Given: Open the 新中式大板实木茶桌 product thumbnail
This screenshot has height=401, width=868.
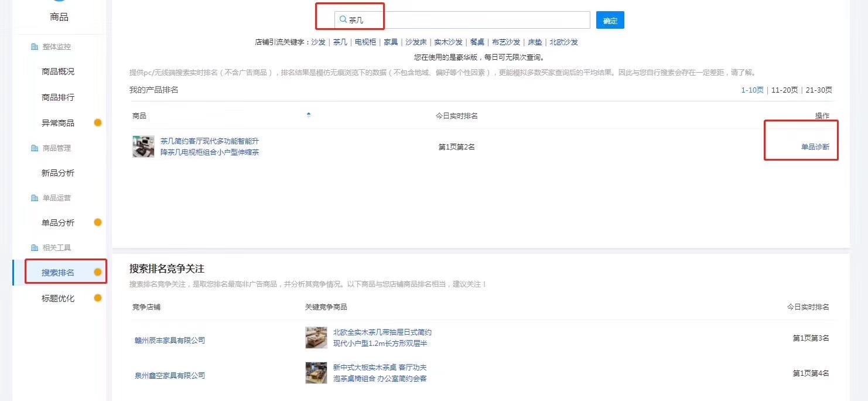Looking at the screenshot, I should (x=316, y=373).
